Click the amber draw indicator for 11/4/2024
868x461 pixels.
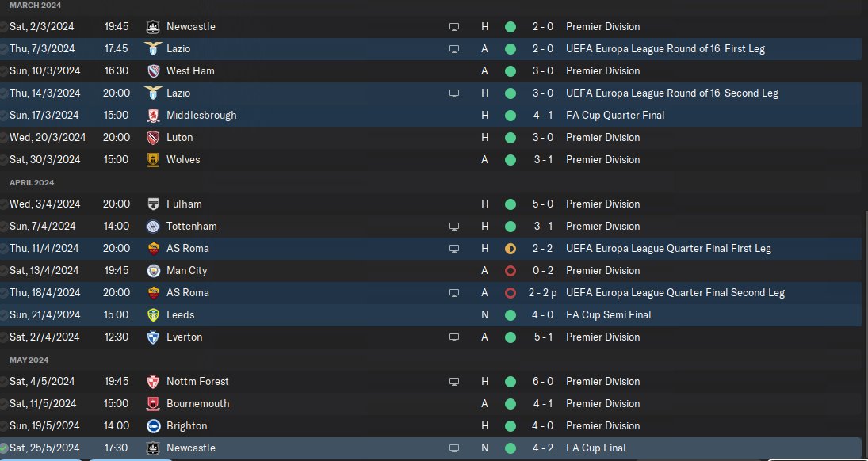click(x=510, y=248)
